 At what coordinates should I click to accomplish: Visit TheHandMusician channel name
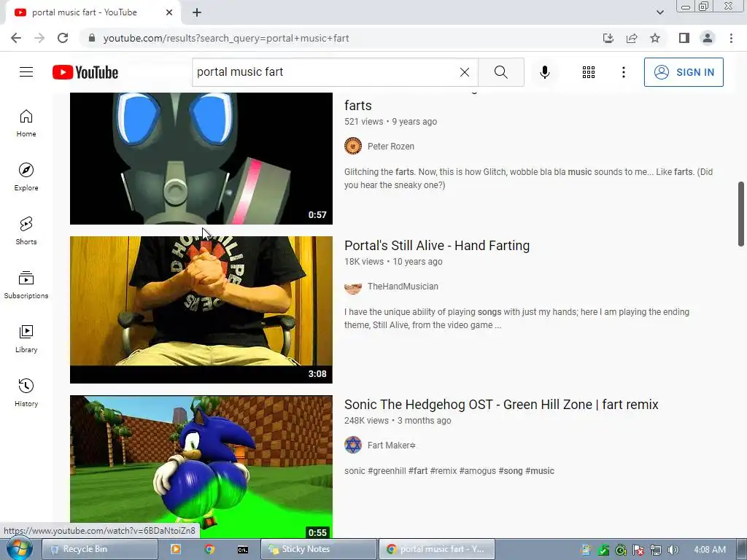403,286
